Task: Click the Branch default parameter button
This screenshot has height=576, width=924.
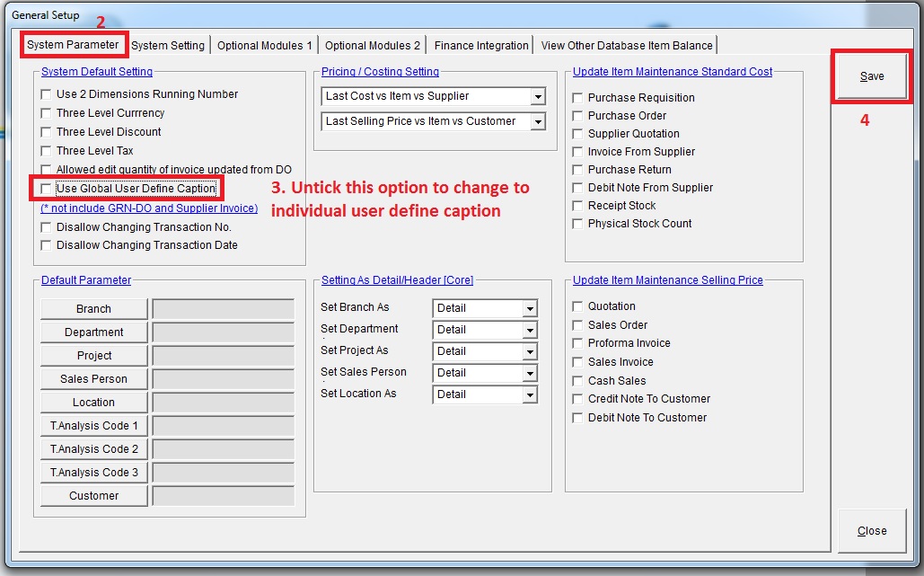Action: click(x=93, y=309)
